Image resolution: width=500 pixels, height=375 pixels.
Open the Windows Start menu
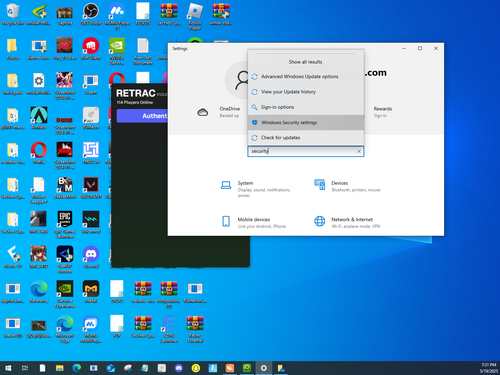click(8, 368)
